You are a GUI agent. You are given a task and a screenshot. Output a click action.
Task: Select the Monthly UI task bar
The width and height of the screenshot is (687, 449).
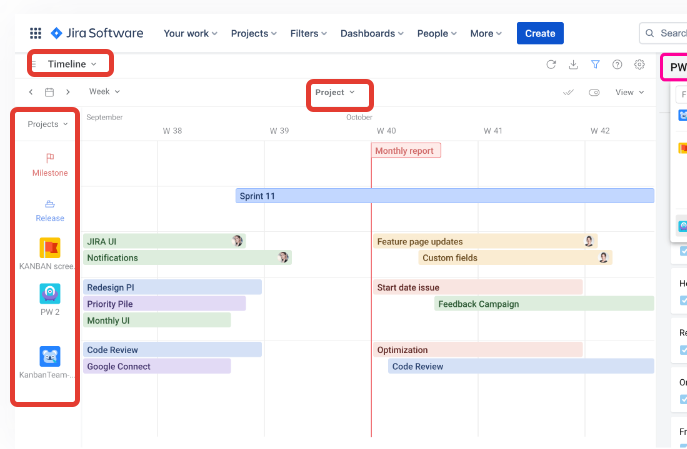coord(157,321)
